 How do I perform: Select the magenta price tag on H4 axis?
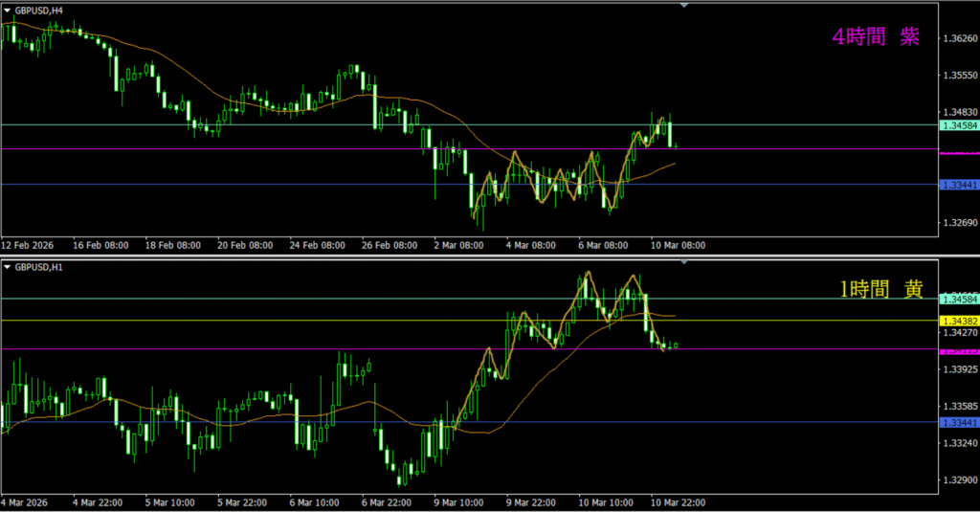click(x=958, y=152)
